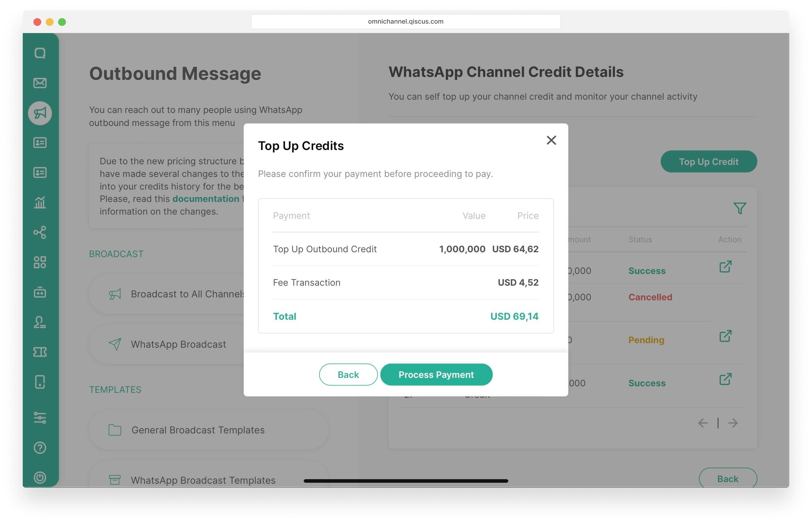812x523 pixels.
Task: Click Process Payment button
Action: (x=436, y=375)
